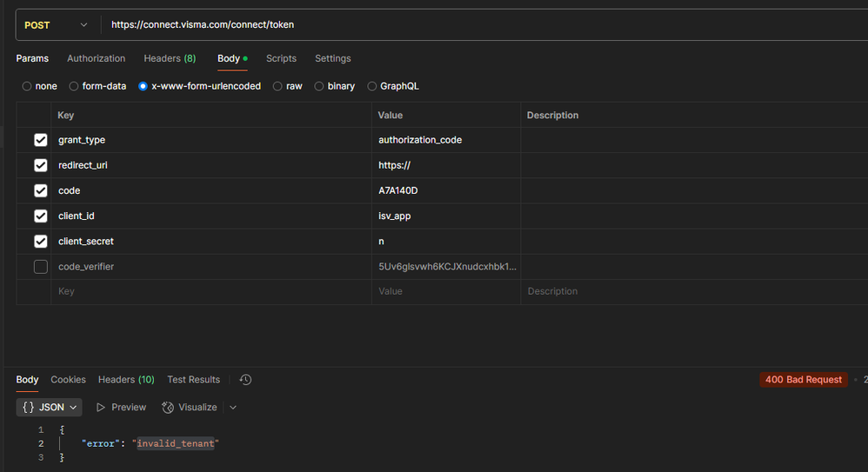Expand the chevron next to Visualize
Screen dimensions: 868x472
[233, 408]
